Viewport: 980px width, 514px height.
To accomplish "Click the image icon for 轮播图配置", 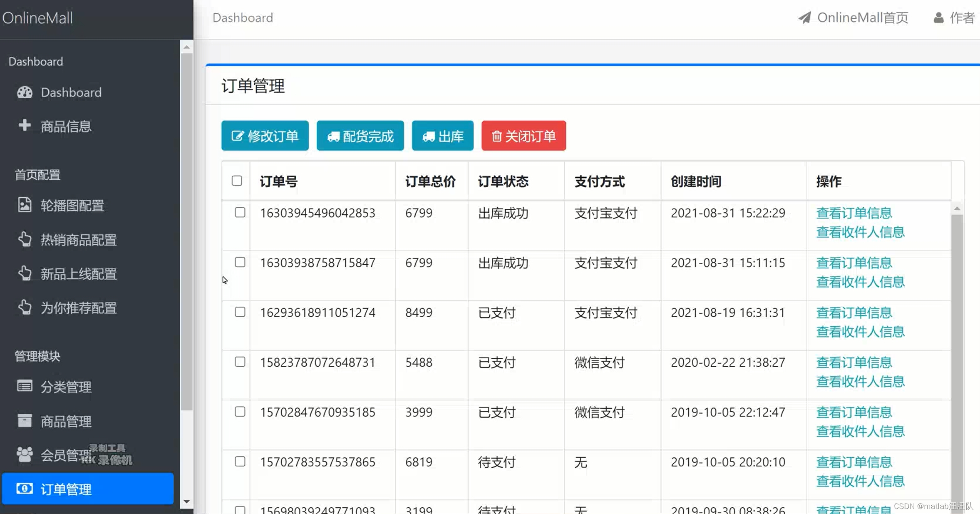I will (25, 205).
